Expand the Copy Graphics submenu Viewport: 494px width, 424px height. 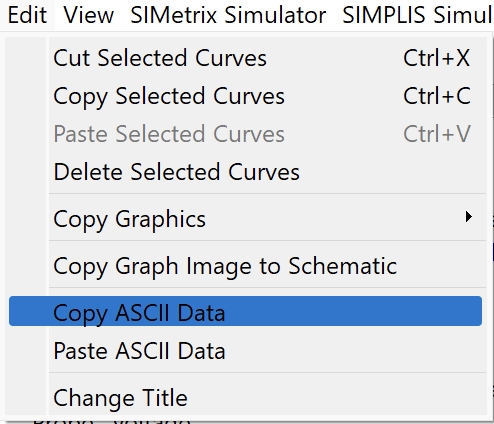pos(245,219)
